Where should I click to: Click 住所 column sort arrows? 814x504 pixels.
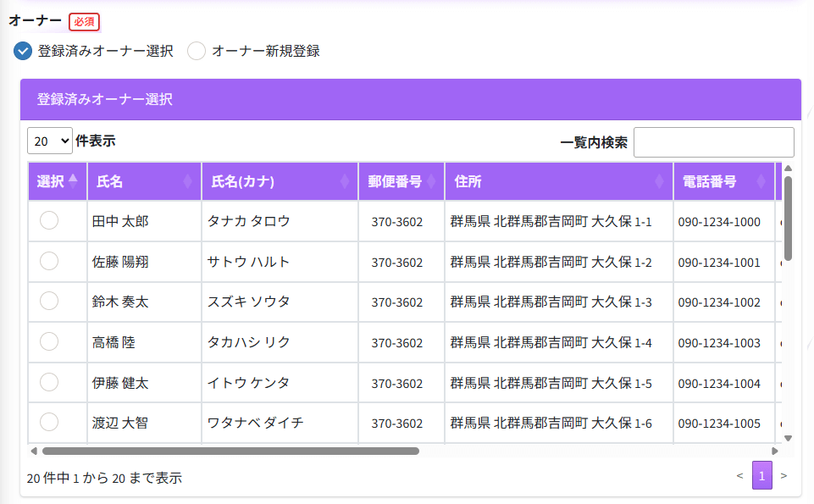pos(660,181)
